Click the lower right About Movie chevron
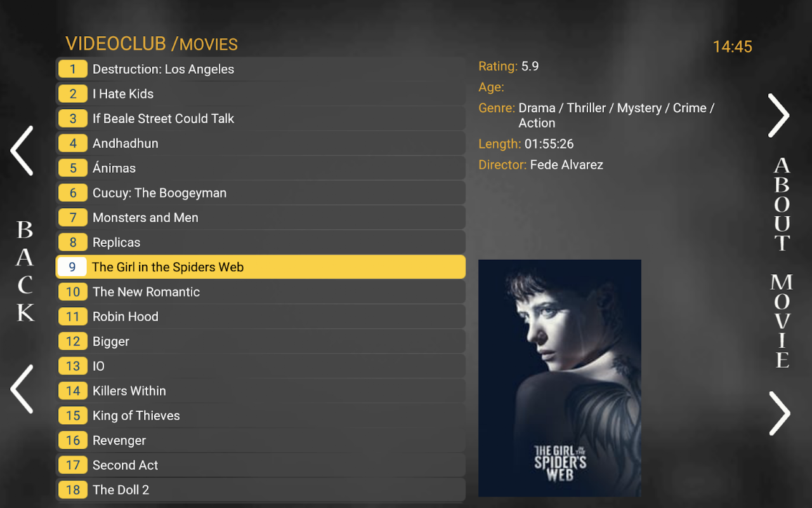The width and height of the screenshot is (812, 508). coord(779,413)
